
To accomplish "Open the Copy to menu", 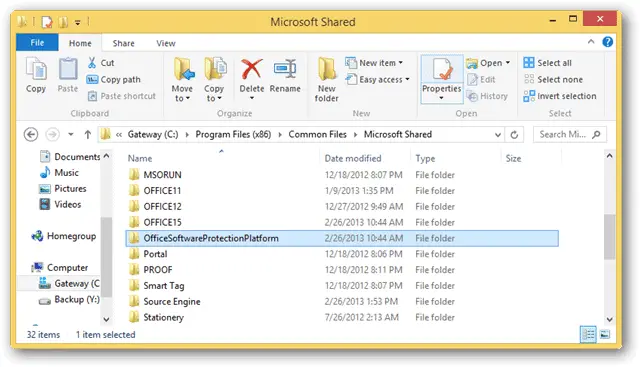I will [x=214, y=80].
